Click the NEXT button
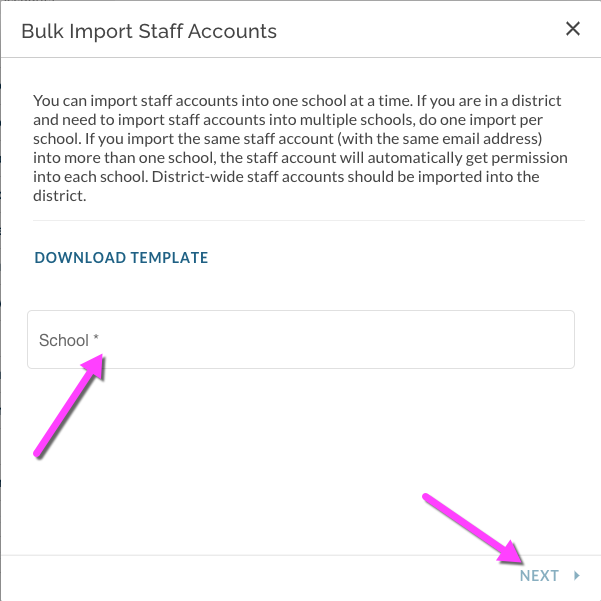601x601 pixels. (550, 575)
